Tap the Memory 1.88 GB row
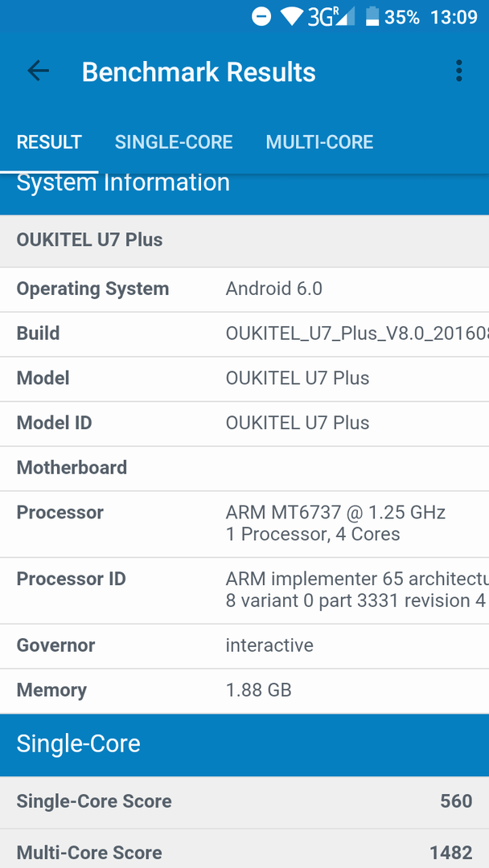This screenshot has height=868, width=489. 244,690
